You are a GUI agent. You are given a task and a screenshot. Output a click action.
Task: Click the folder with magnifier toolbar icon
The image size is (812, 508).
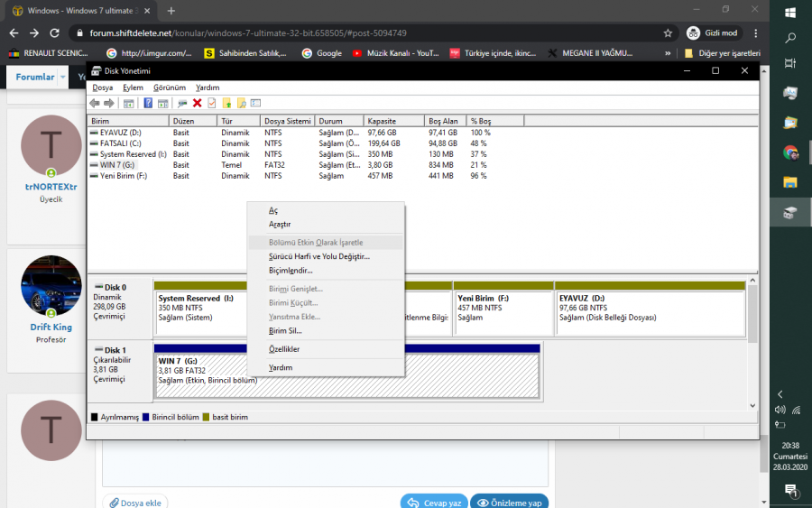click(x=241, y=103)
